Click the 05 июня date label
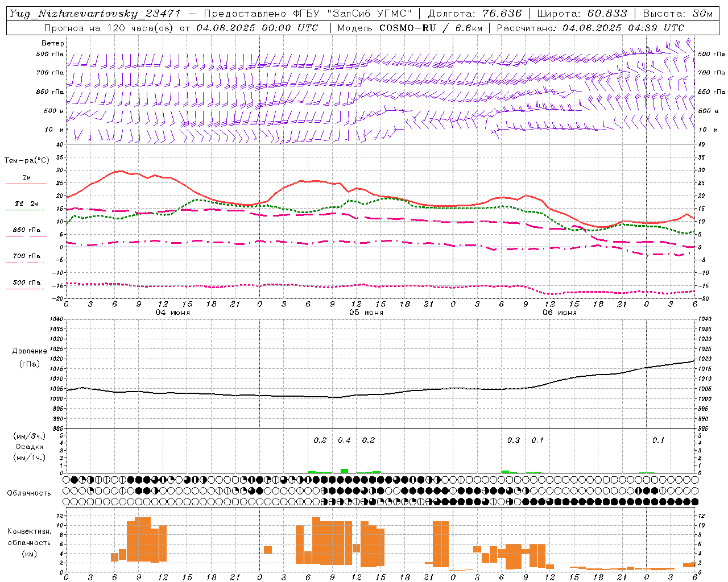This screenshot has width=728, height=582. point(366,313)
